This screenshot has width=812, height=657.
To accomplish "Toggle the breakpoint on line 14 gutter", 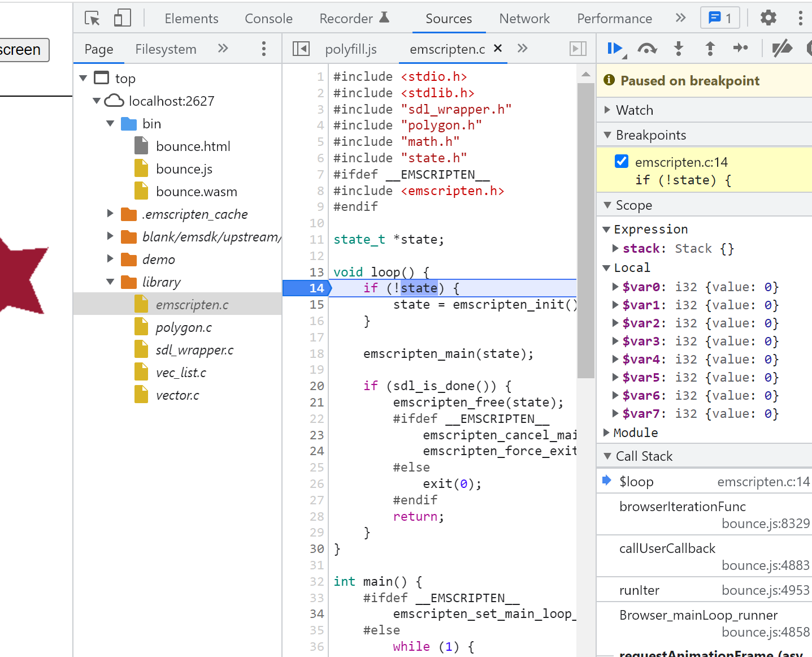I will [316, 288].
